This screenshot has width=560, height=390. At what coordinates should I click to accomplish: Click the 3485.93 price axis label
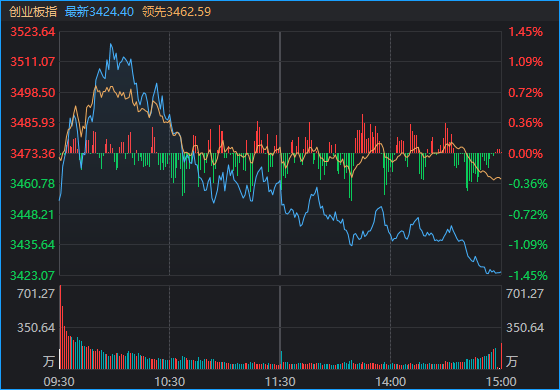(33, 123)
